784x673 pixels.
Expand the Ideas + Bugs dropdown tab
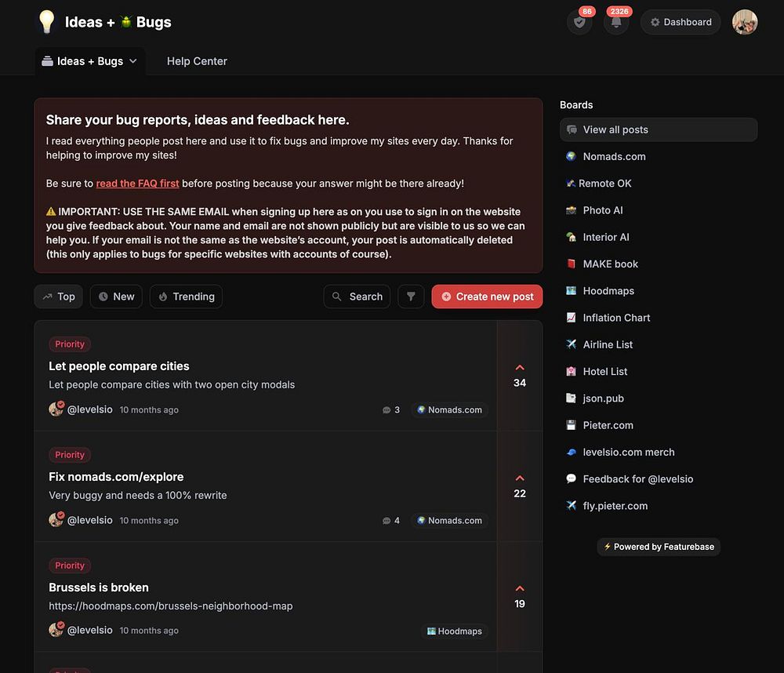coord(90,61)
